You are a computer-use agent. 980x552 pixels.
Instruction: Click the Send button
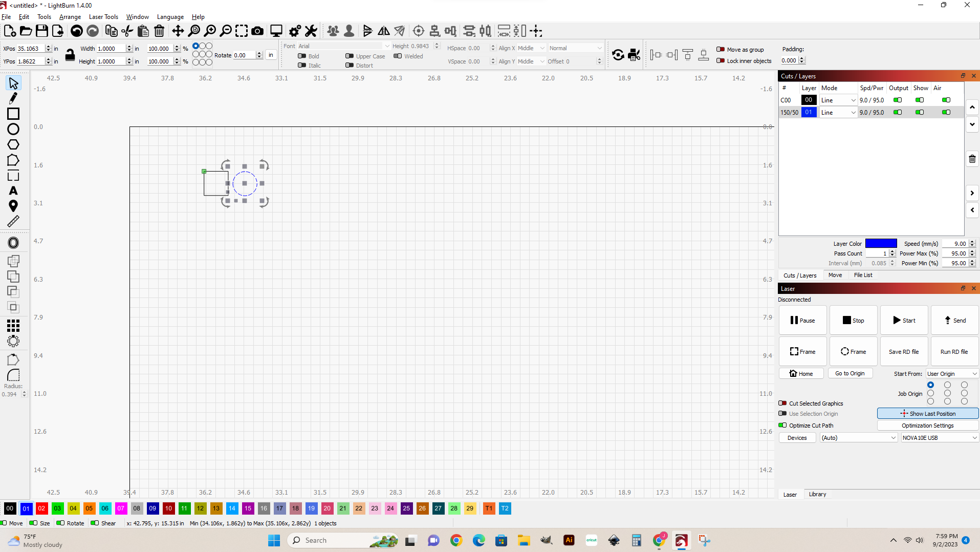coord(954,321)
